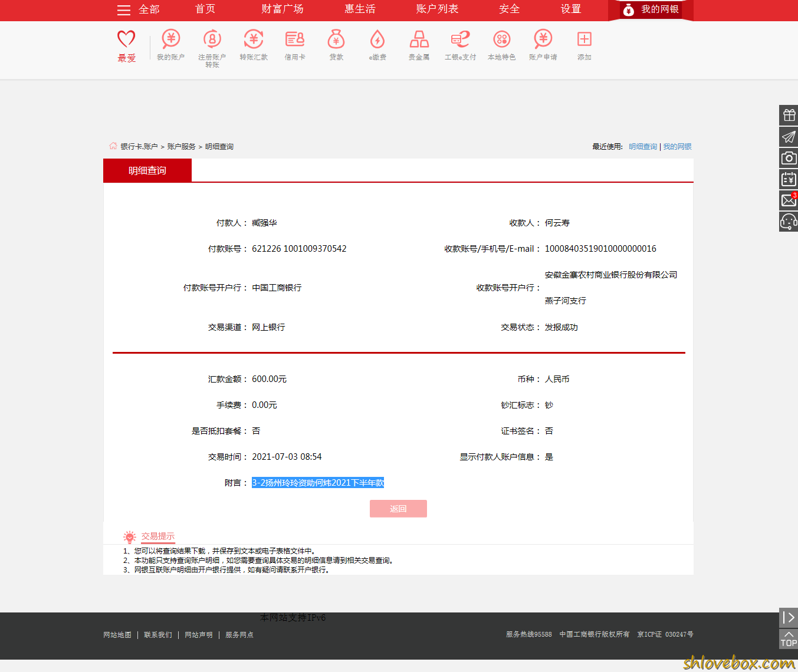Click the calendar yen sidebar icon
Screen dimensions: 798x672
pyautogui.click(x=789, y=179)
